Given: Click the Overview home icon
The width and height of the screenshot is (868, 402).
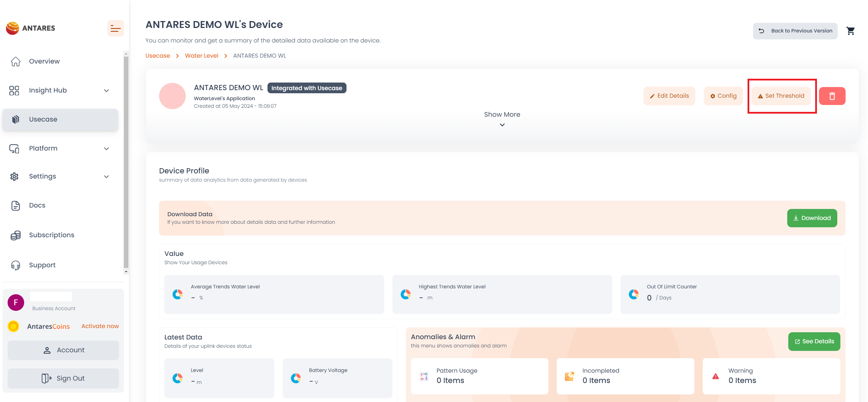Looking at the screenshot, I should (x=16, y=61).
